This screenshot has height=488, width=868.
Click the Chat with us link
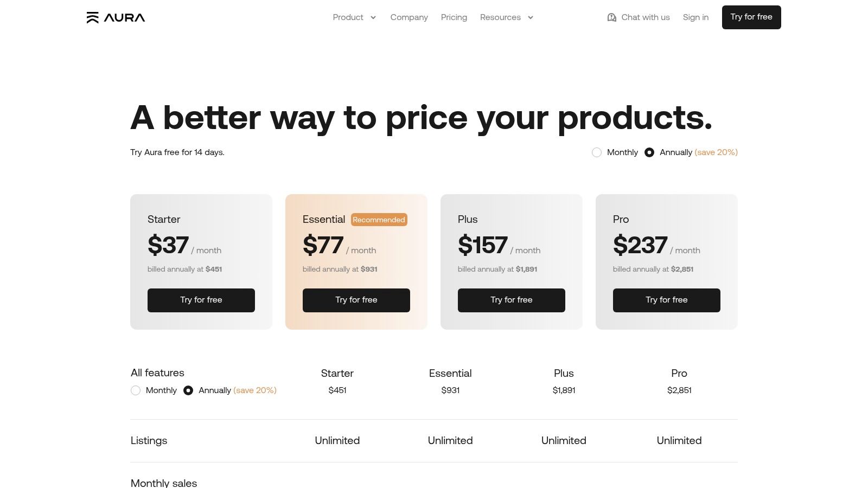(645, 17)
